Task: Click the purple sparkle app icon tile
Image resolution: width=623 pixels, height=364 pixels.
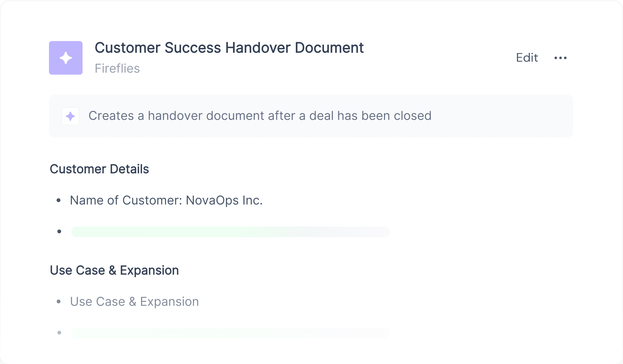Action: click(66, 58)
